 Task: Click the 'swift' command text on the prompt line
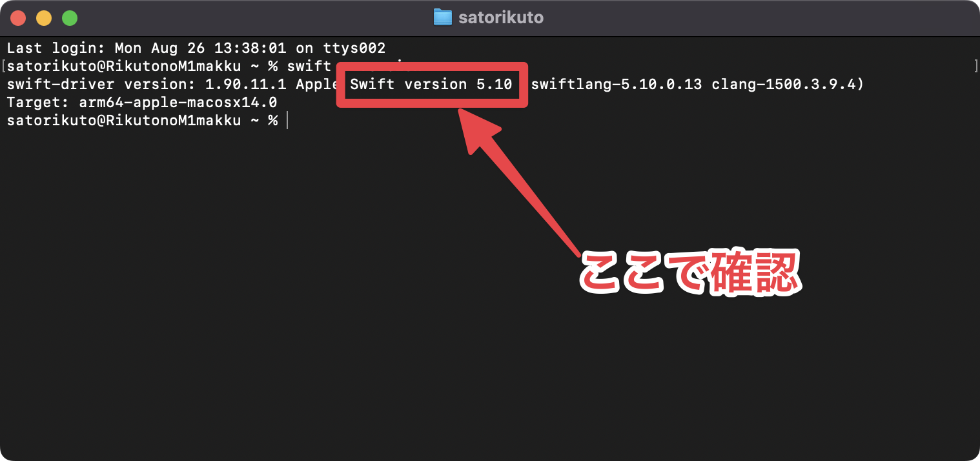click(308, 66)
